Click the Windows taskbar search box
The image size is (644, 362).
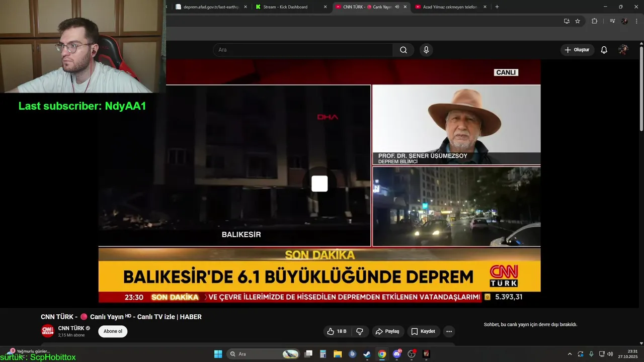click(264, 354)
